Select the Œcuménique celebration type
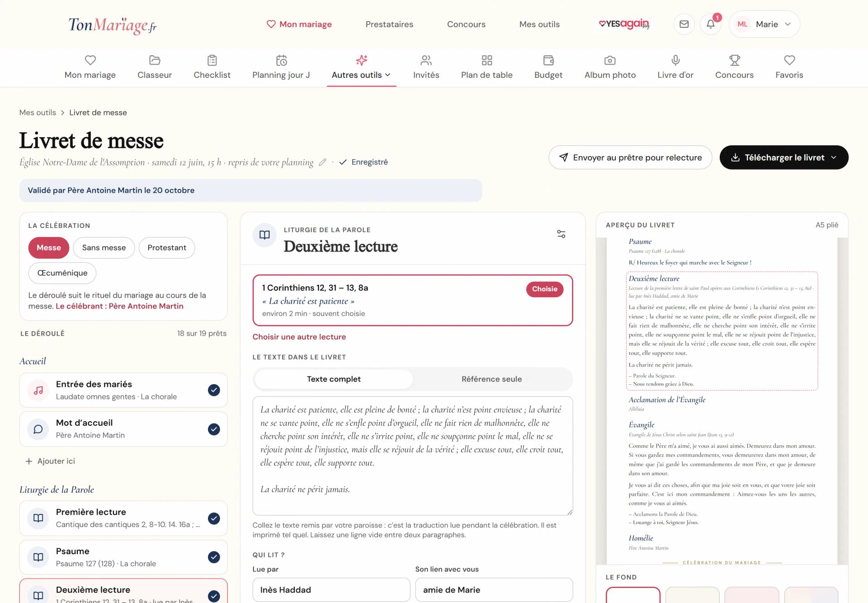The image size is (868, 603). 62,273
